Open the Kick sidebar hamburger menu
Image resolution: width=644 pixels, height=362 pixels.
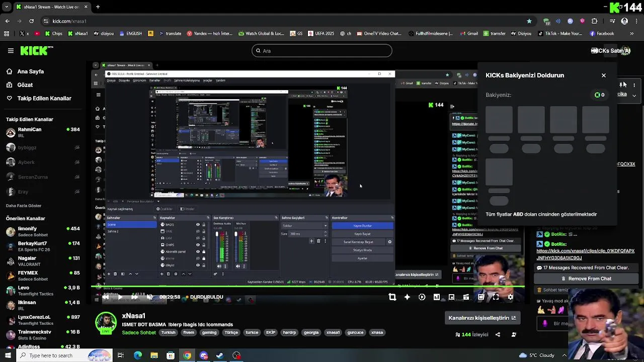click(x=11, y=50)
